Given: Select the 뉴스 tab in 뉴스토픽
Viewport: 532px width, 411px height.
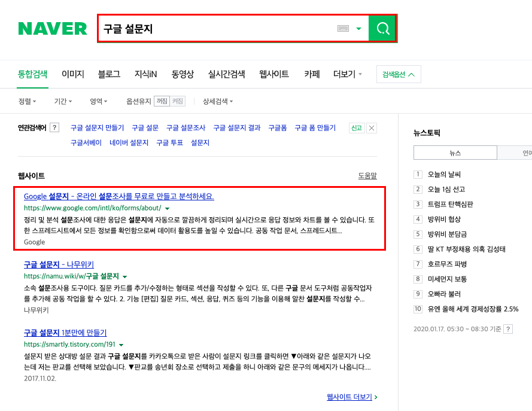Looking at the screenshot, I should (x=455, y=153).
